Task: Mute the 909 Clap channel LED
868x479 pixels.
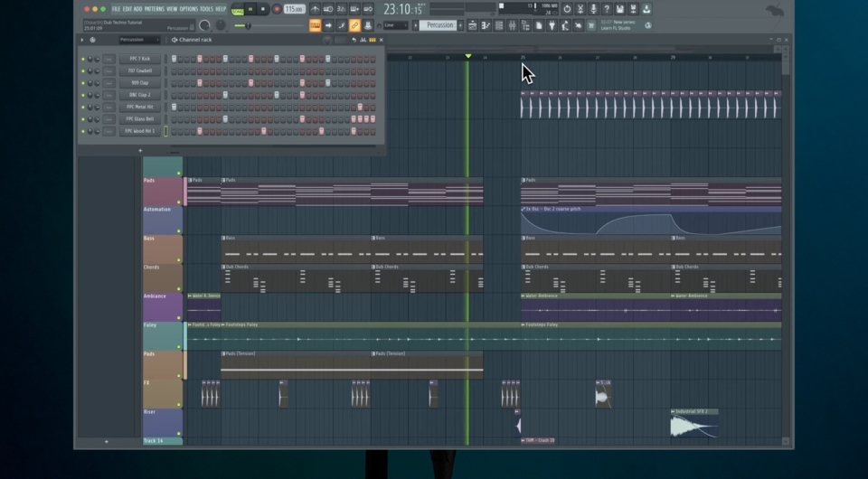Action: click(83, 83)
